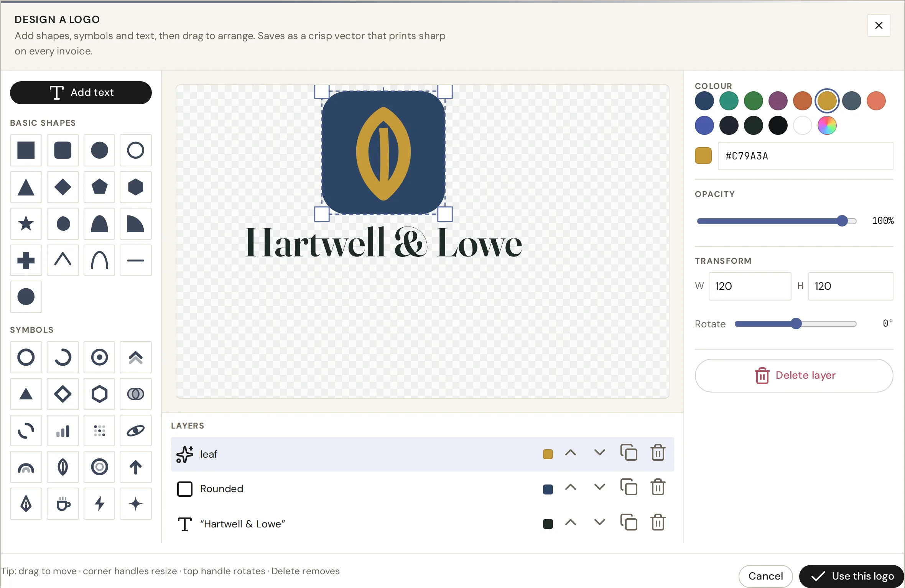The width and height of the screenshot is (905, 588).
Task: Move the leaf layer down
Action: 600,453
